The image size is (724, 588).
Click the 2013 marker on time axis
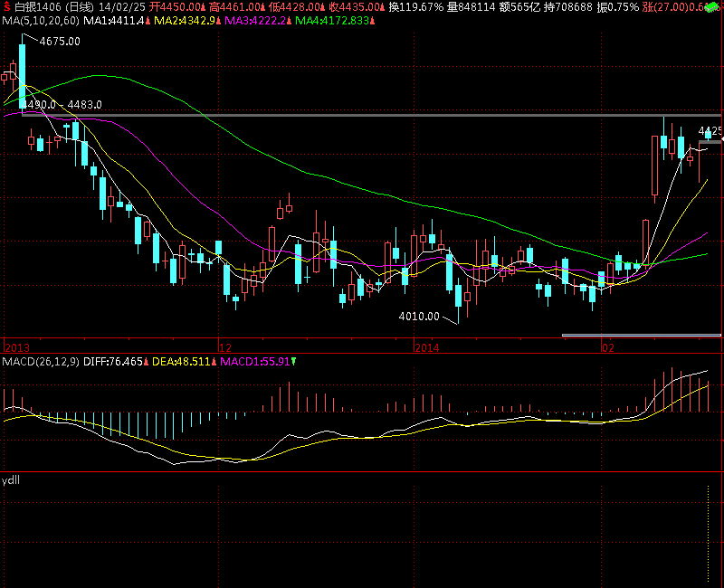[16, 347]
